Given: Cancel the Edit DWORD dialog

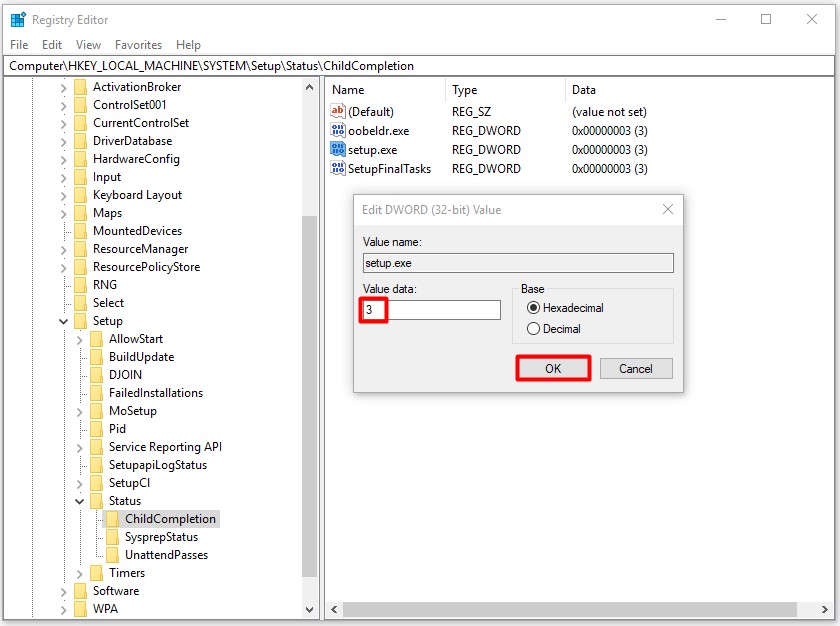Looking at the screenshot, I should (636, 368).
